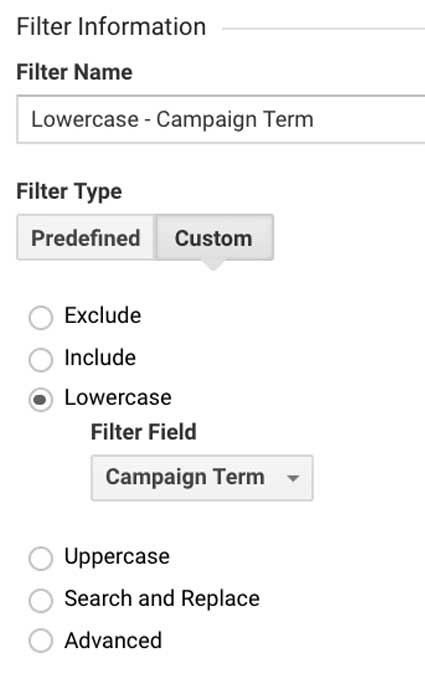Pick the Search and Replace radio option

pos(41,600)
